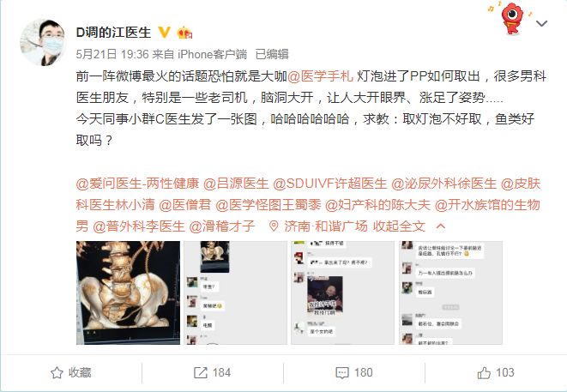This screenshot has width=567, height=392.
Task: Open comments via speech bubble icon
Action: click(x=342, y=373)
